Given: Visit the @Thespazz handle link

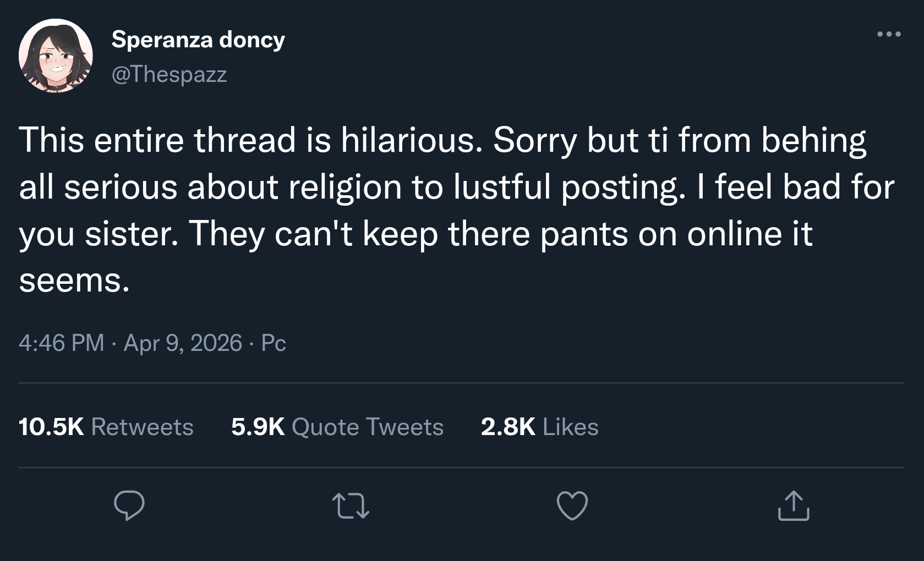Looking at the screenshot, I should point(169,74).
